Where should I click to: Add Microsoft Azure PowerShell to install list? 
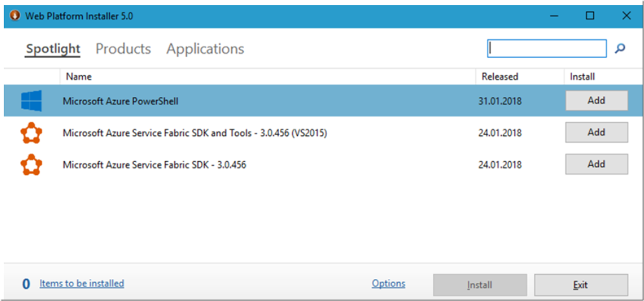(597, 101)
